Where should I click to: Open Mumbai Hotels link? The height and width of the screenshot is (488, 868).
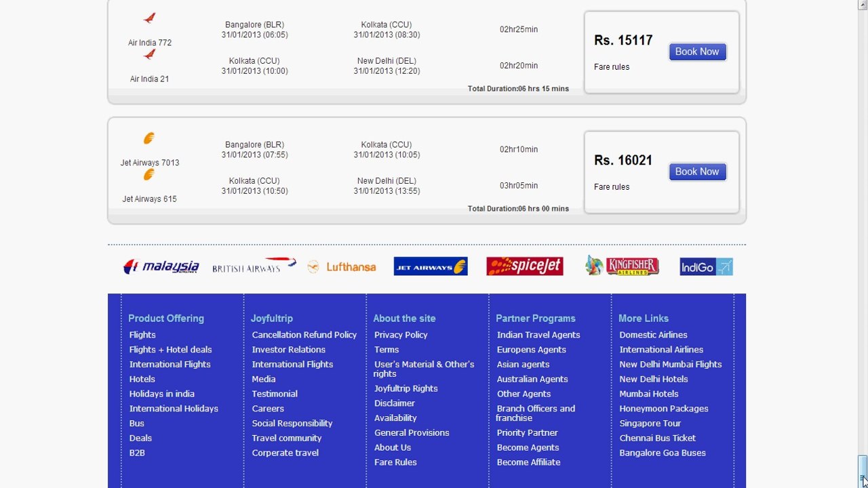click(x=649, y=394)
